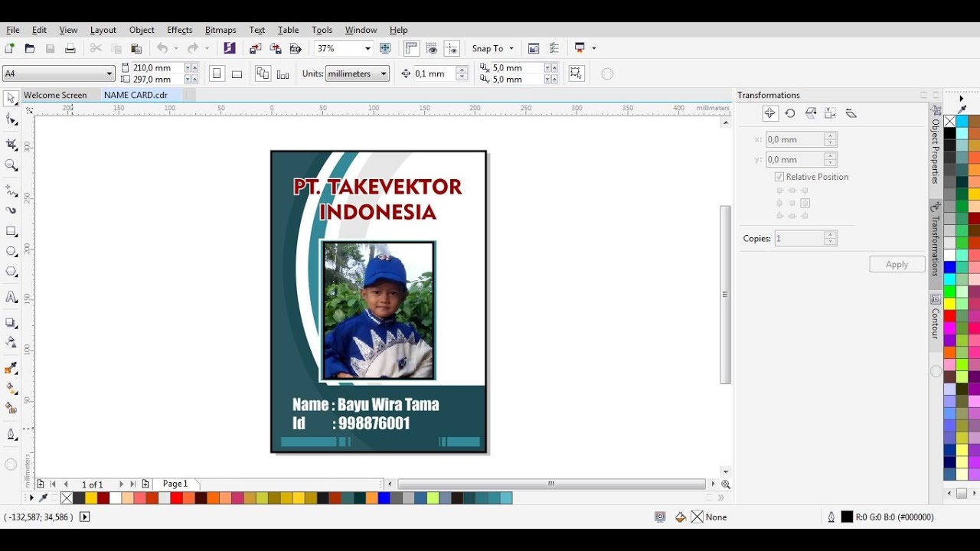Image resolution: width=980 pixels, height=551 pixels.
Task: Toggle the Relative Position checkbox
Action: (779, 177)
